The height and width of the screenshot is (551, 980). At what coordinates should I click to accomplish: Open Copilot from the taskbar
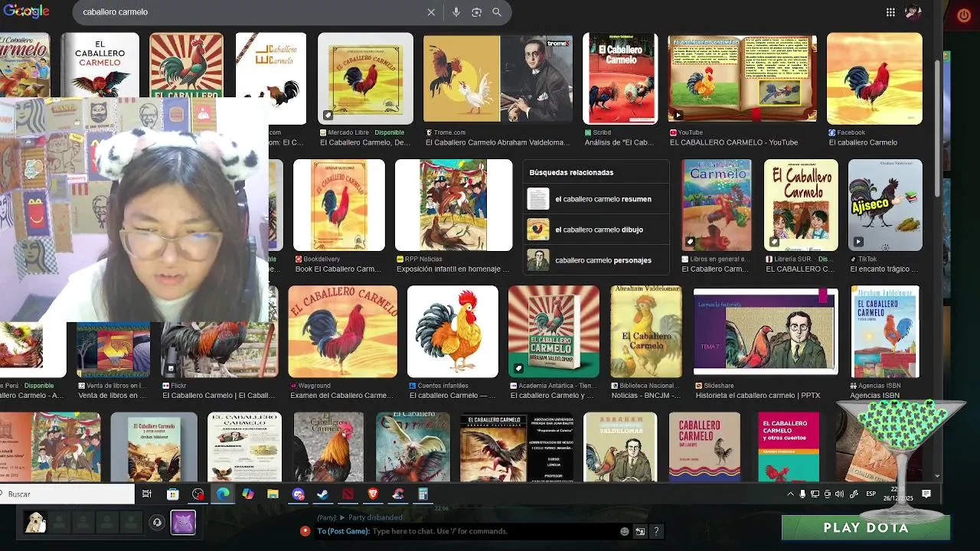pos(248,494)
